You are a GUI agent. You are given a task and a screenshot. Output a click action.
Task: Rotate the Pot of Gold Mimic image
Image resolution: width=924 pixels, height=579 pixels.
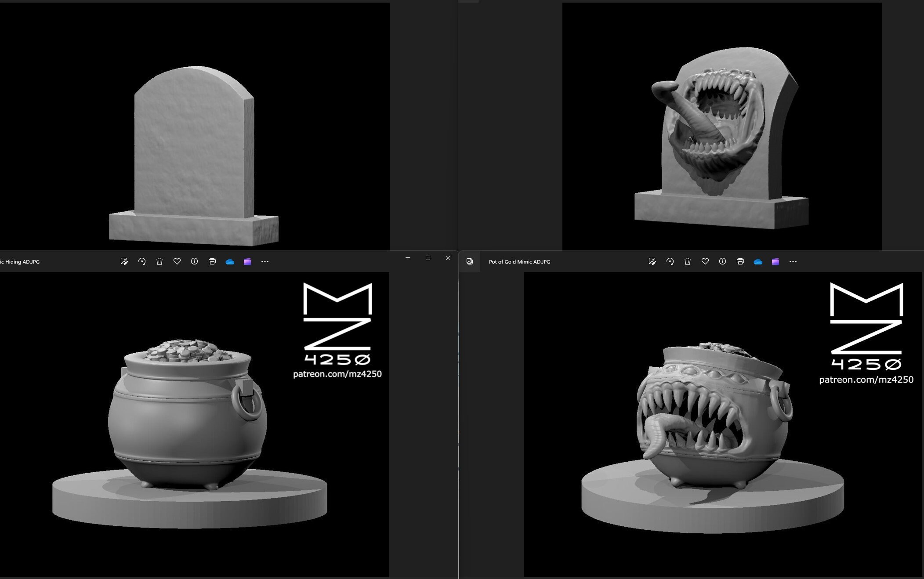[670, 261]
